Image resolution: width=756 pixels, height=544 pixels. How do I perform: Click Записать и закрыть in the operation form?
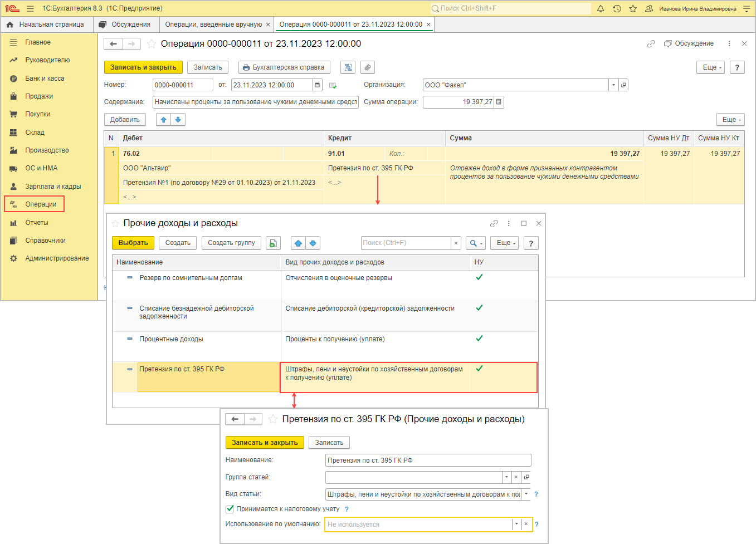(x=143, y=67)
